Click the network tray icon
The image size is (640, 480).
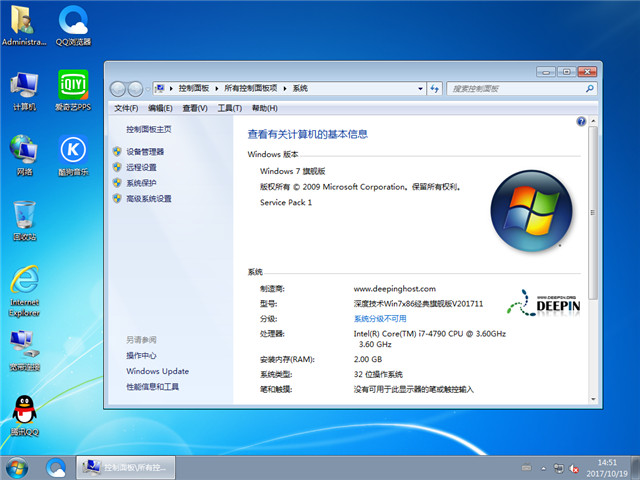click(558, 468)
